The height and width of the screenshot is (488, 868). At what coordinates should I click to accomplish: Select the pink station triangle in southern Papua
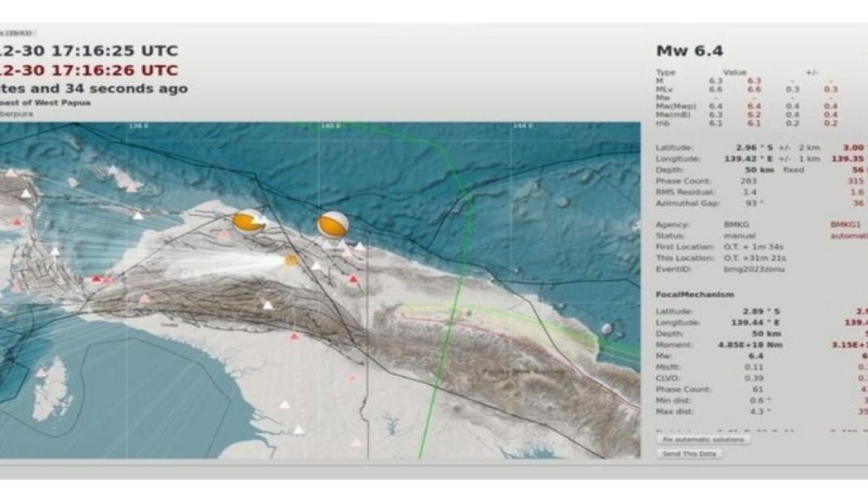pyautogui.click(x=353, y=377)
